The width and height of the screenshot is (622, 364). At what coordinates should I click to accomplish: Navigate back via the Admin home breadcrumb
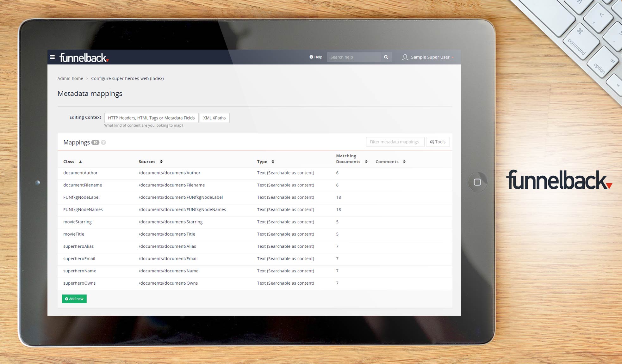tap(70, 78)
